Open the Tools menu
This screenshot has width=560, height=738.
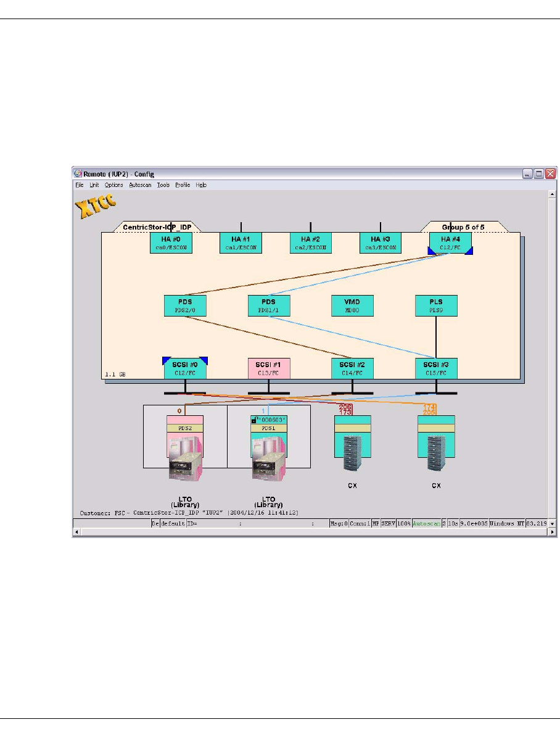coord(163,185)
